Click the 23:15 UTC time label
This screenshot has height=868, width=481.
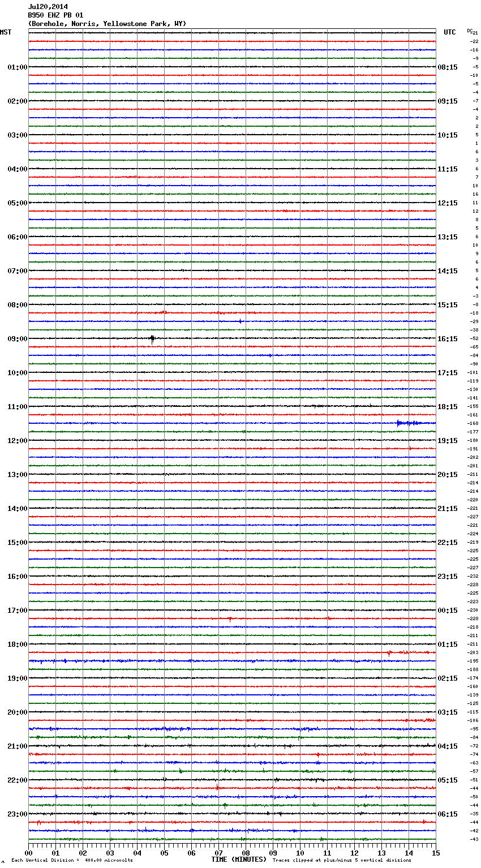tap(448, 577)
